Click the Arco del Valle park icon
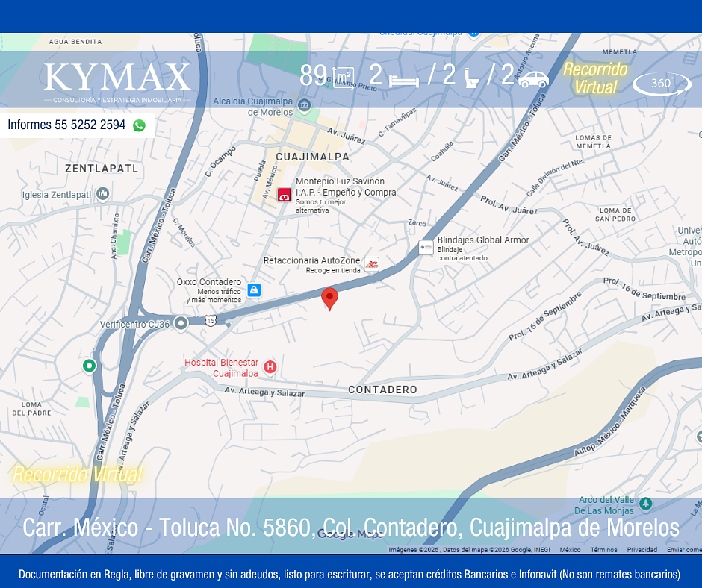The width and height of the screenshot is (702, 588). click(645, 504)
